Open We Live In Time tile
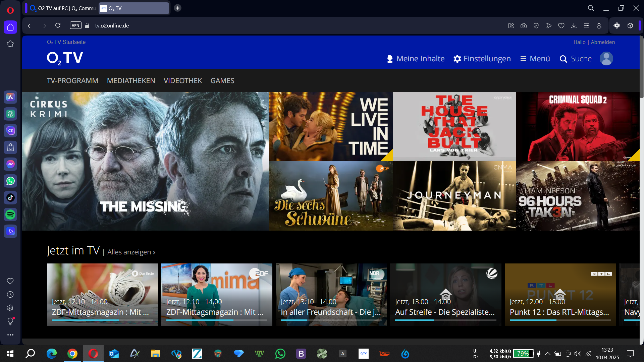 [x=331, y=126]
